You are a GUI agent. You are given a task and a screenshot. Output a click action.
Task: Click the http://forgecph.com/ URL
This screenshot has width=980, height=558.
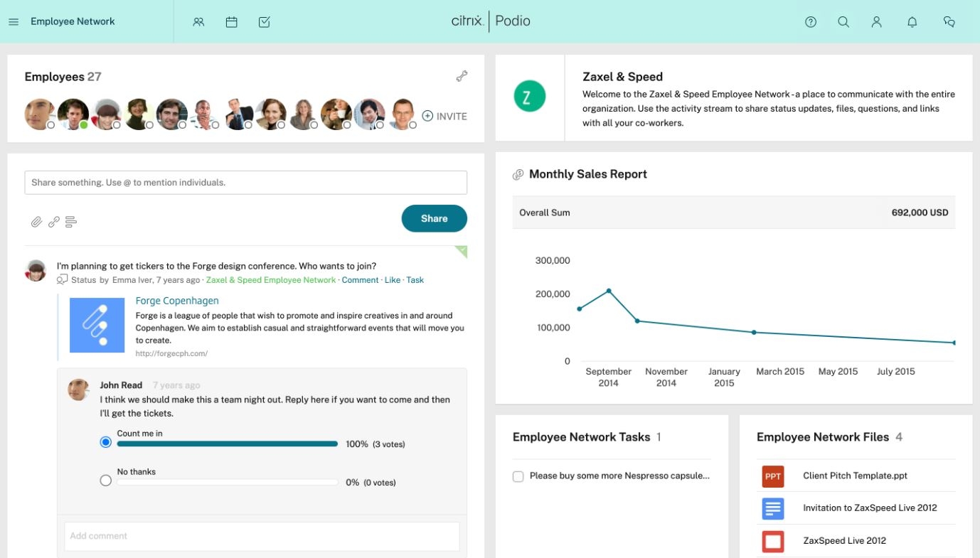click(171, 353)
